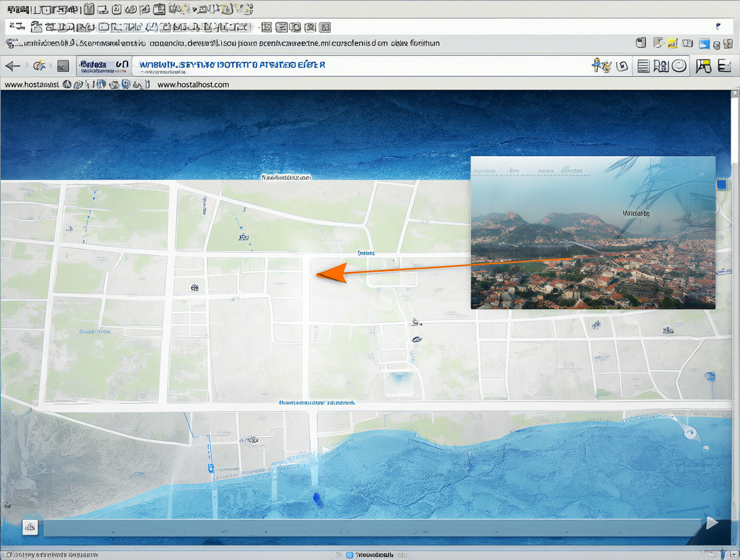The width and height of the screenshot is (740, 560).
Task: Click the garbled status text at bottom left
Action: 51,555
